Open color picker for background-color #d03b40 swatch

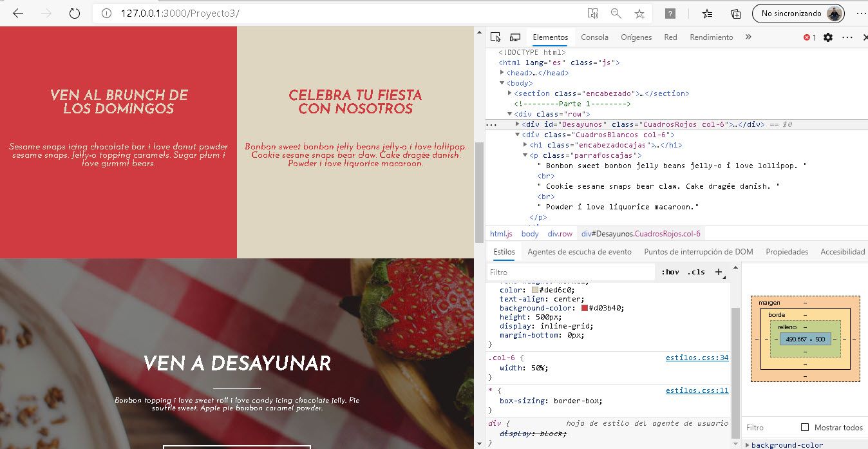point(585,308)
